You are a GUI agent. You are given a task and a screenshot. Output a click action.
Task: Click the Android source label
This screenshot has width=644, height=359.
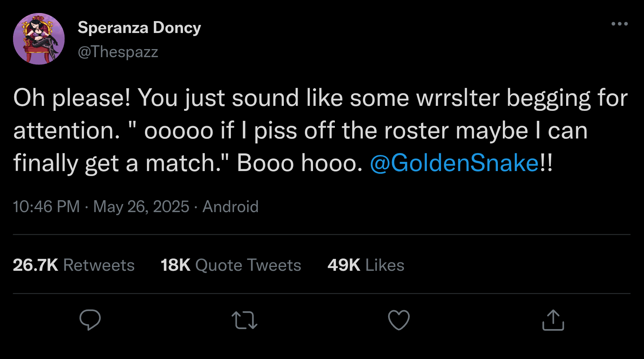click(x=231, y=207)
